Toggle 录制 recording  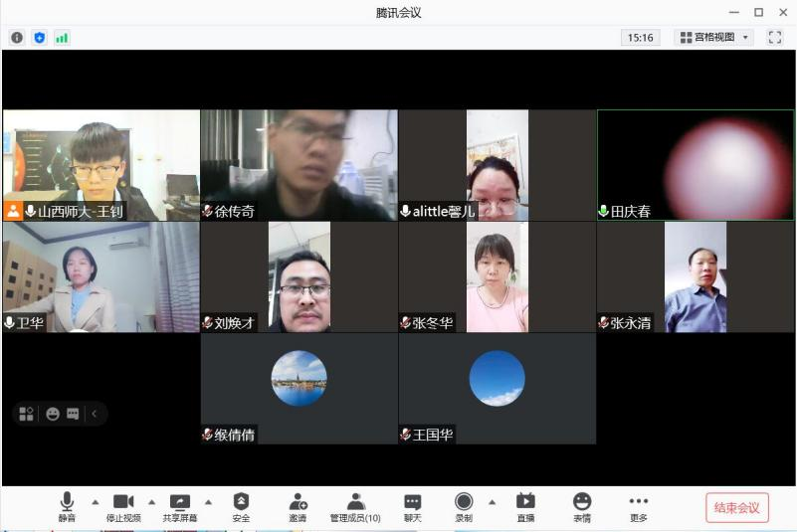tap(464, 507)
